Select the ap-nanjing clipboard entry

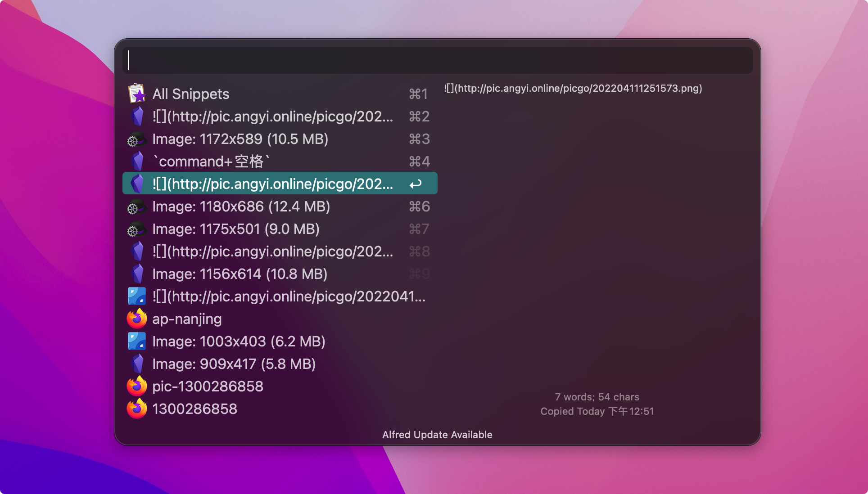pyautogui.click(x=280, y=319)
